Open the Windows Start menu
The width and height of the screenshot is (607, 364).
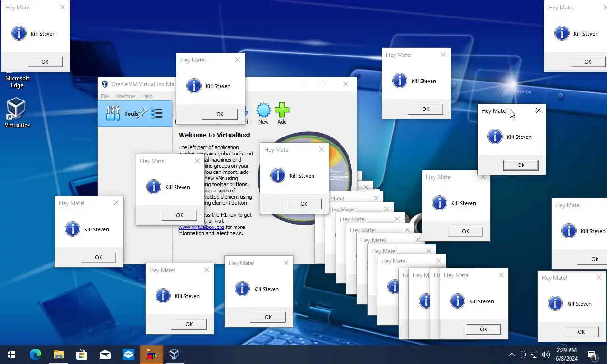tap(11, 354)
